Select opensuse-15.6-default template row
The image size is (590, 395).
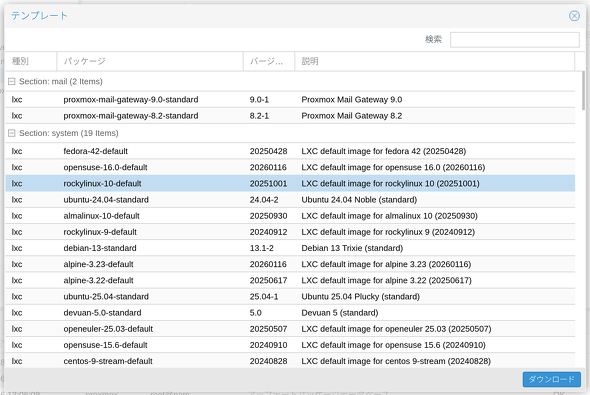click(290, 345)
